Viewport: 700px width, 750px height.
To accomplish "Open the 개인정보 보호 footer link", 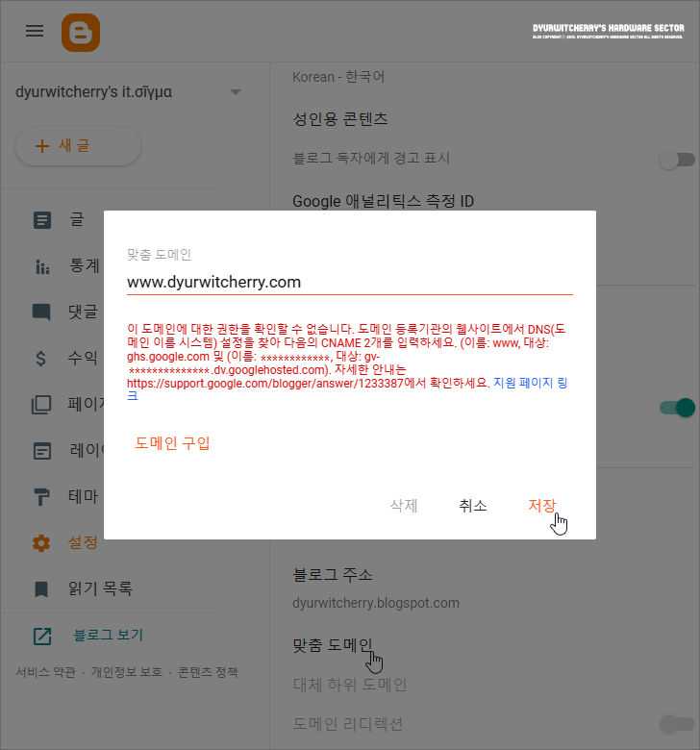I will pyautogui.click(x=127, y=672).
